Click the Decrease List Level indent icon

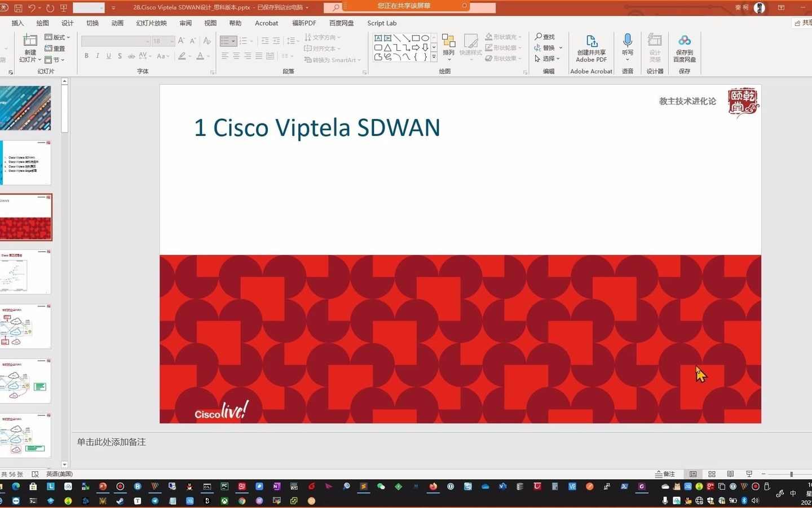click(x=265, y=41)
